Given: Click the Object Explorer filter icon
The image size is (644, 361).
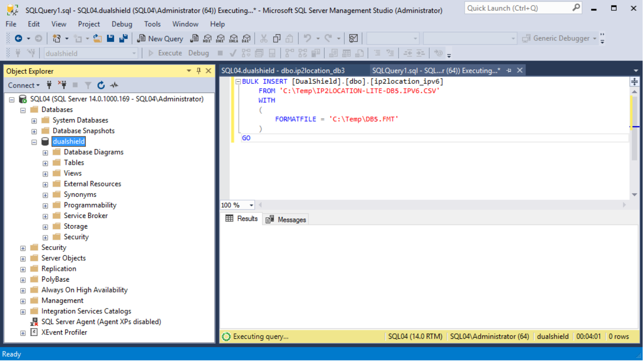Looking at the screenshot, I should (88, 86).
